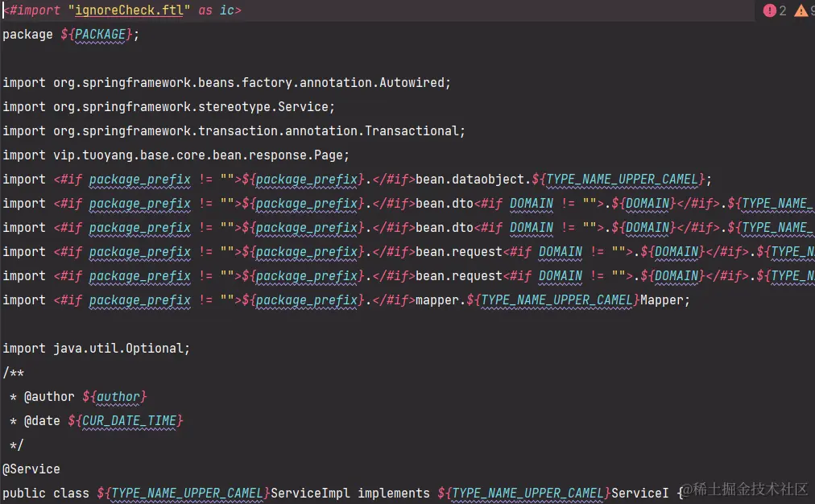Click the @date tag in the comment

click(x=42, y=421)
